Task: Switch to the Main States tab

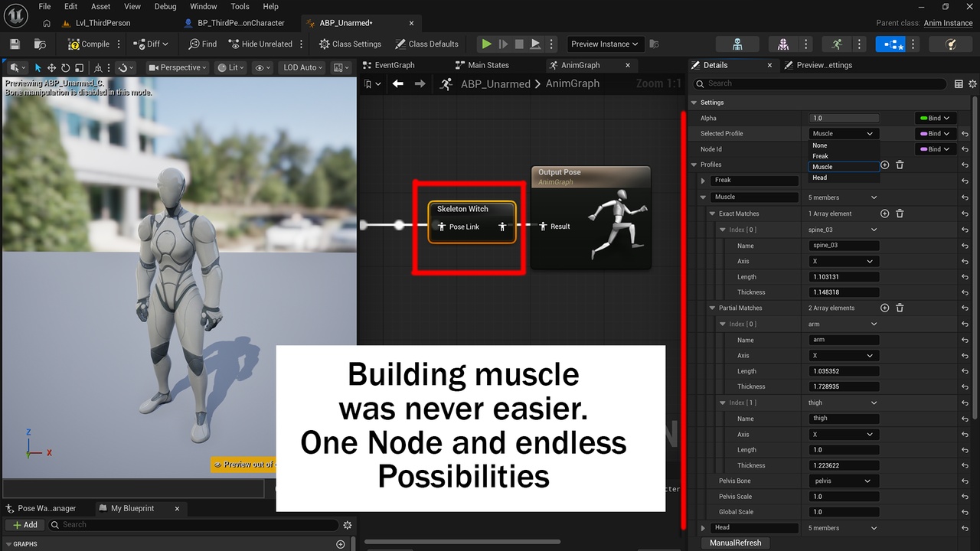Action: pos(488,65)
